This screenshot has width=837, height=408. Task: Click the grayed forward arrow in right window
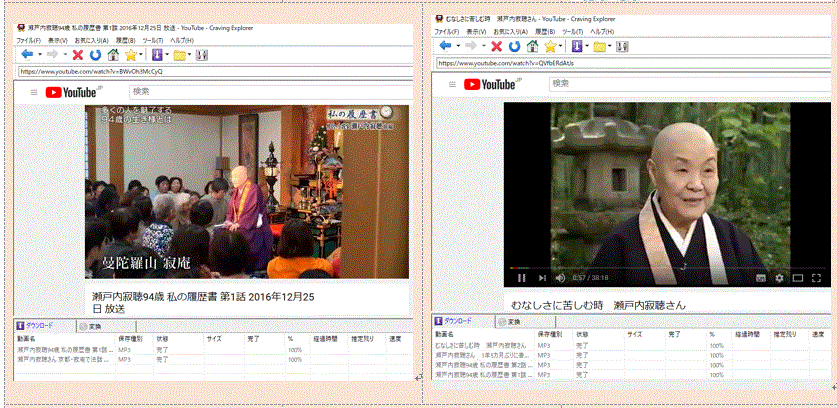471,46
